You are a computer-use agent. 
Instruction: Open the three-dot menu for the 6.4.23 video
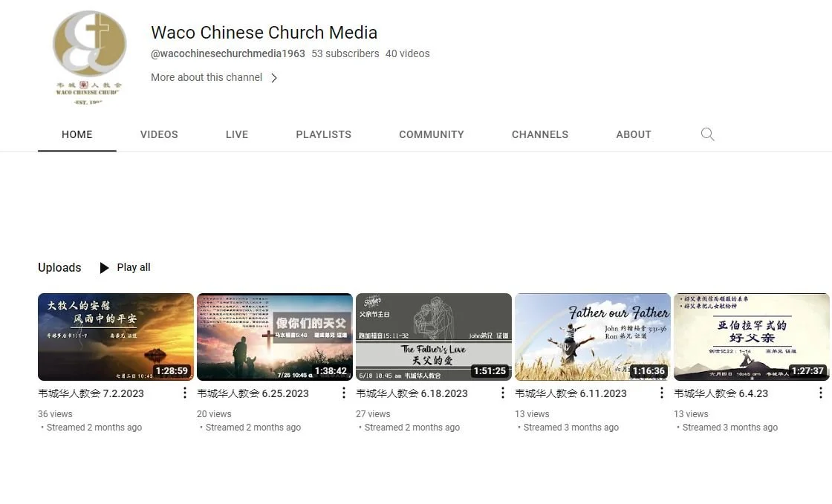pos(820,393)
